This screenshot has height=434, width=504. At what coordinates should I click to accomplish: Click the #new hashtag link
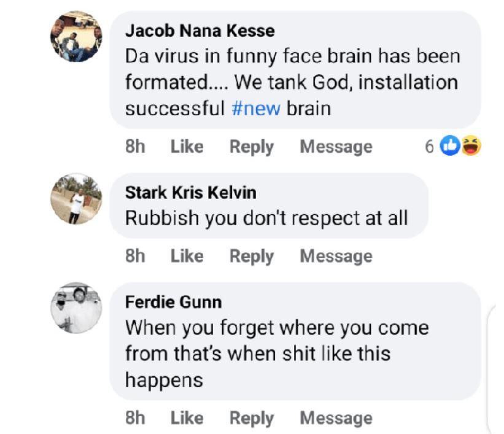coord(256,109)
